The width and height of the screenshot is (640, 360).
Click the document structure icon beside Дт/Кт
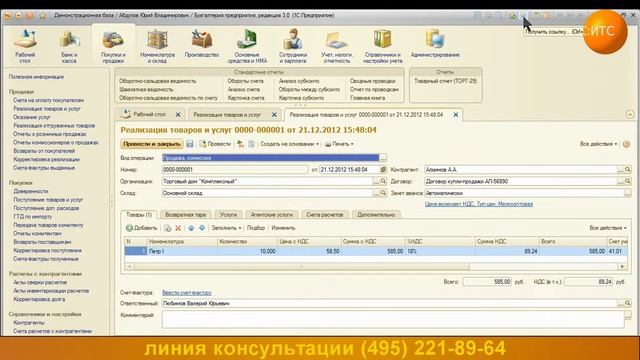coord(251,144)
